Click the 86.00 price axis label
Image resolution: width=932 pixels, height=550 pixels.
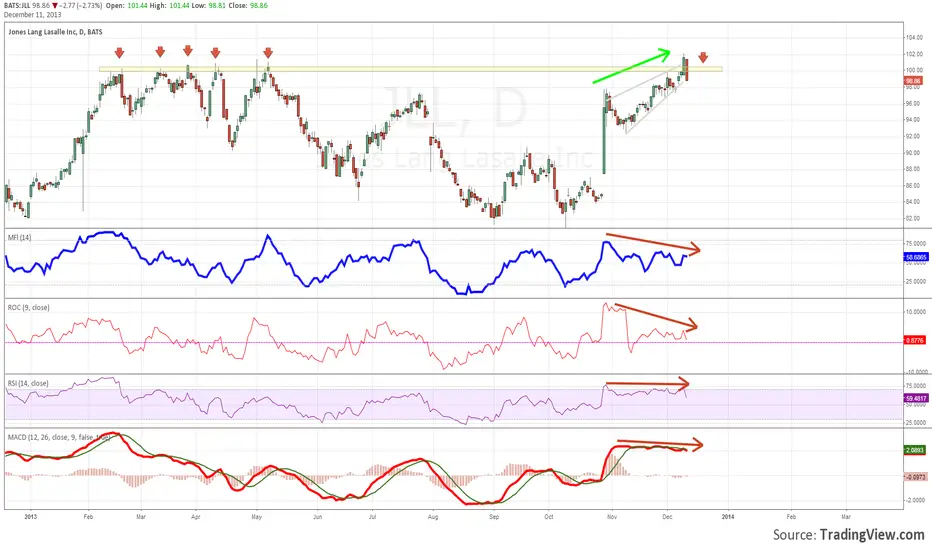(x=914, y=186)
